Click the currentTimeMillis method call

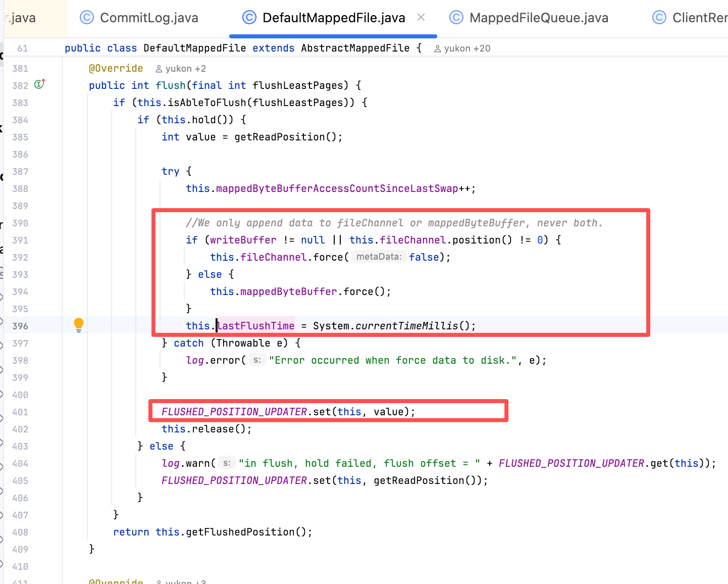(407, 326)
